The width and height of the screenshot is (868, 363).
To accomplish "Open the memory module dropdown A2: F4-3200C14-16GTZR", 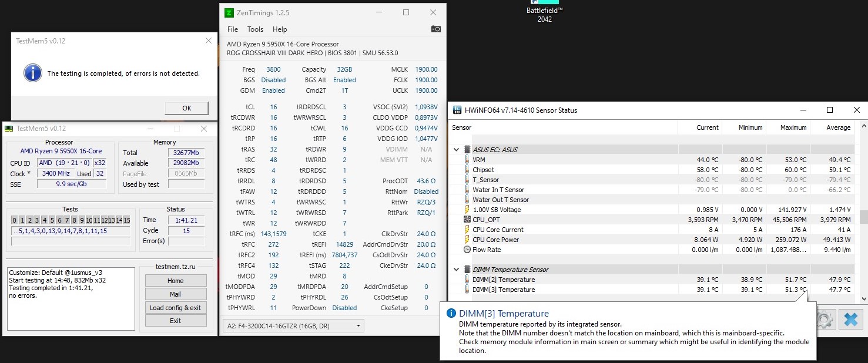I will point(293,325).
